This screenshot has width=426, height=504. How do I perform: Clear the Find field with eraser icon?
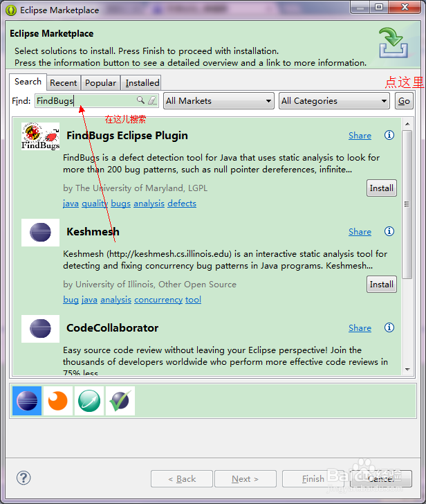click(152, 100)
